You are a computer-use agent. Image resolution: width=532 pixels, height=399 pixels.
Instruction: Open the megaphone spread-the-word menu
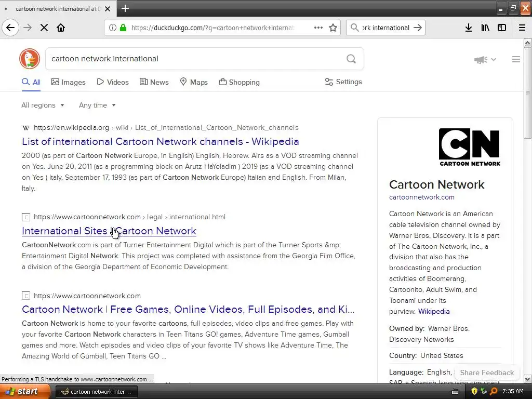click(485, 60)
